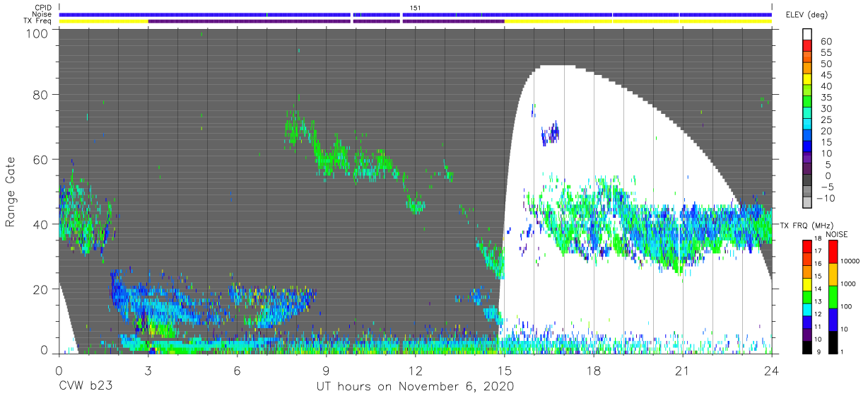Click the 55 label on the ELEV scale

pyautogui.click(x=826, y=53)
